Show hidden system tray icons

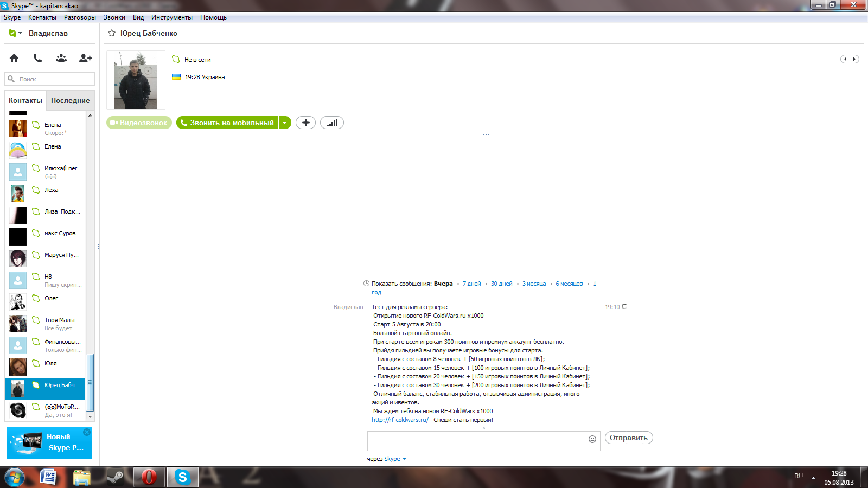(x=813, y=477)
